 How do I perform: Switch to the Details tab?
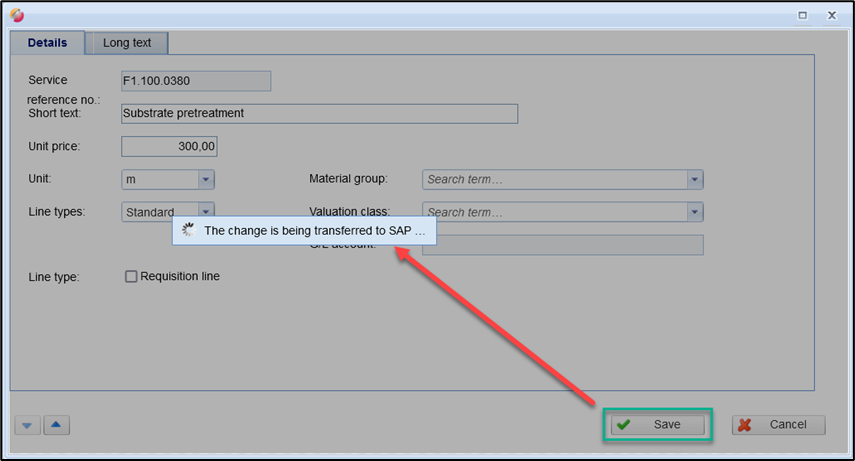(x=47, y=43)
